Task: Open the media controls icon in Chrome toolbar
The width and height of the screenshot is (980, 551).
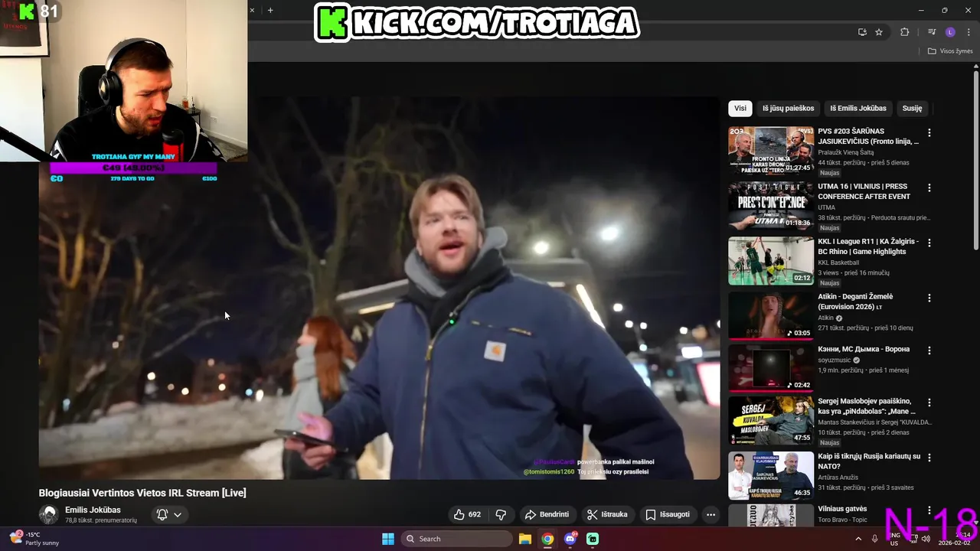Action: (932, 32)
